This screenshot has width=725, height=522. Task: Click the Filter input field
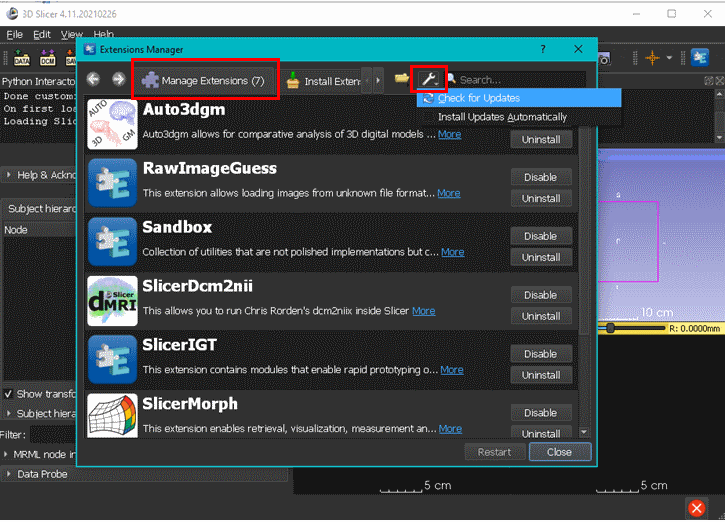[x=53, y=435]
